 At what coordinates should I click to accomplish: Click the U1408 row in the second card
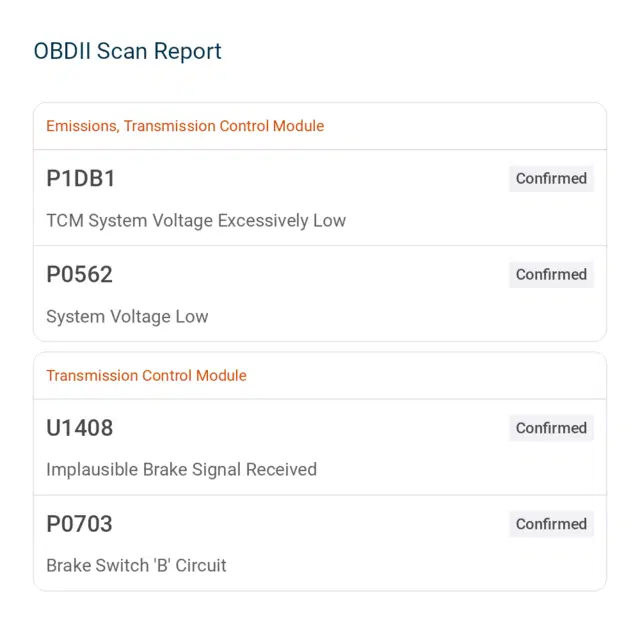(320, 447)
